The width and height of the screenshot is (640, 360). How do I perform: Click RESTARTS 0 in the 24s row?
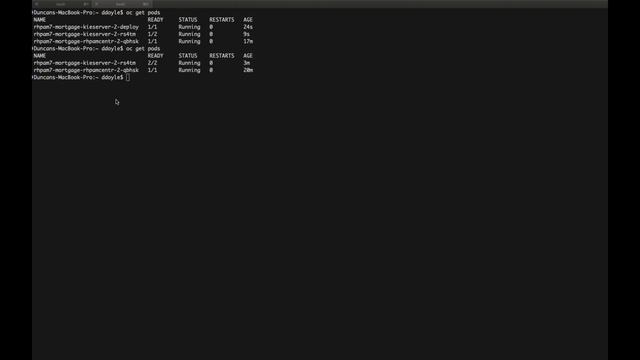coord(211,27)
